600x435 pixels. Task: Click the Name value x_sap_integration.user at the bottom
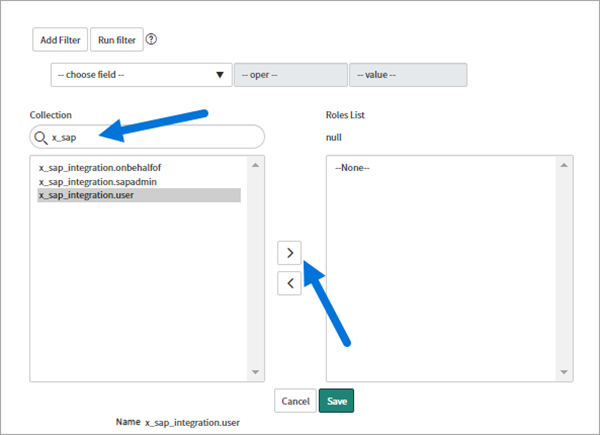tap(192, 423)
